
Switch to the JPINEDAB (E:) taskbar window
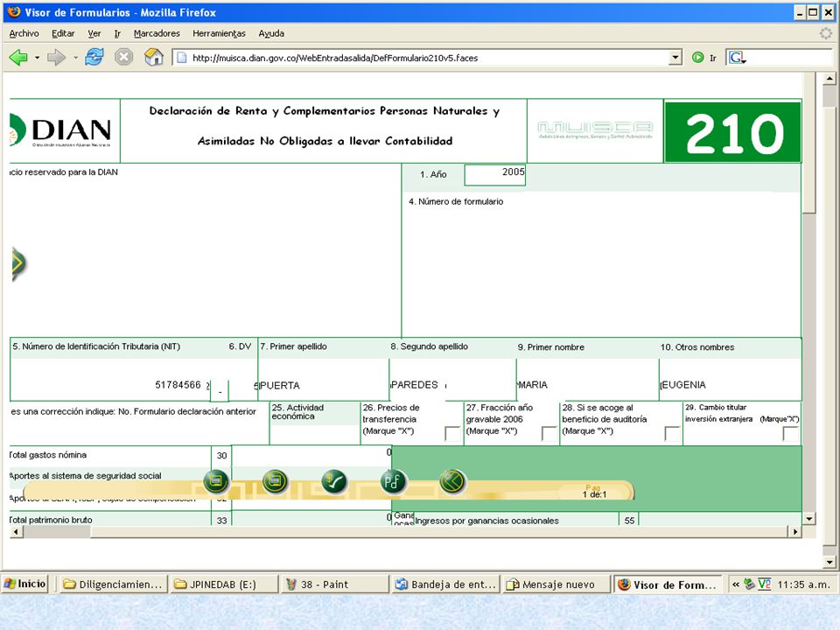[225, 584]
